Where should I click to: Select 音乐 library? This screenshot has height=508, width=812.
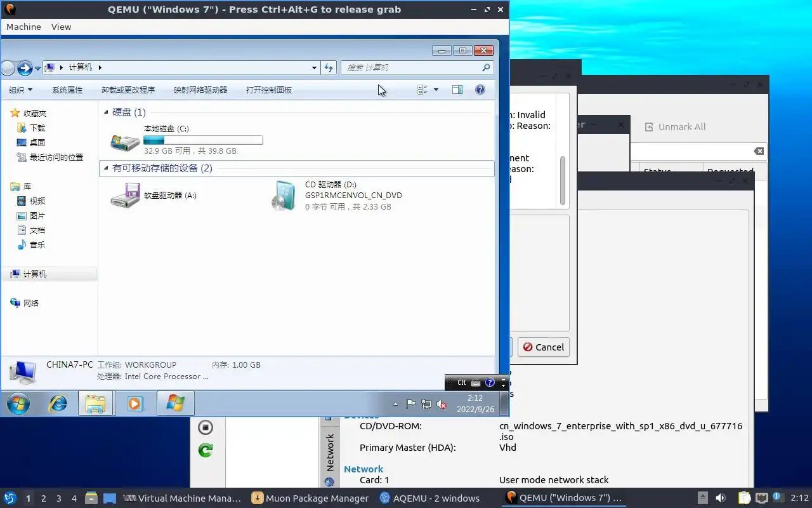coord(37,245)
